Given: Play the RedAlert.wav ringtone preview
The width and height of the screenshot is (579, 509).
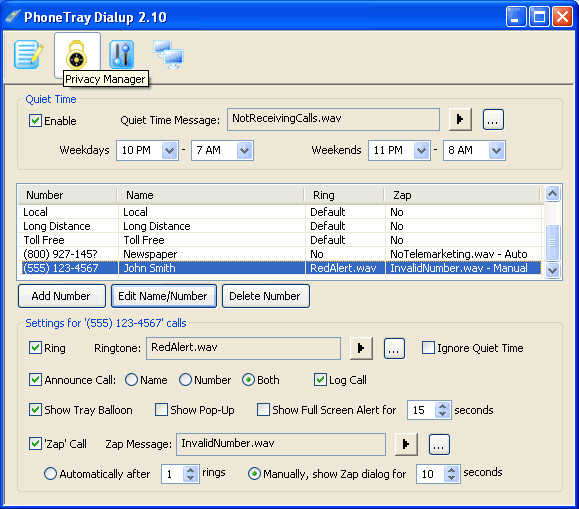Looking at the screenshot, I should [361, 348].
